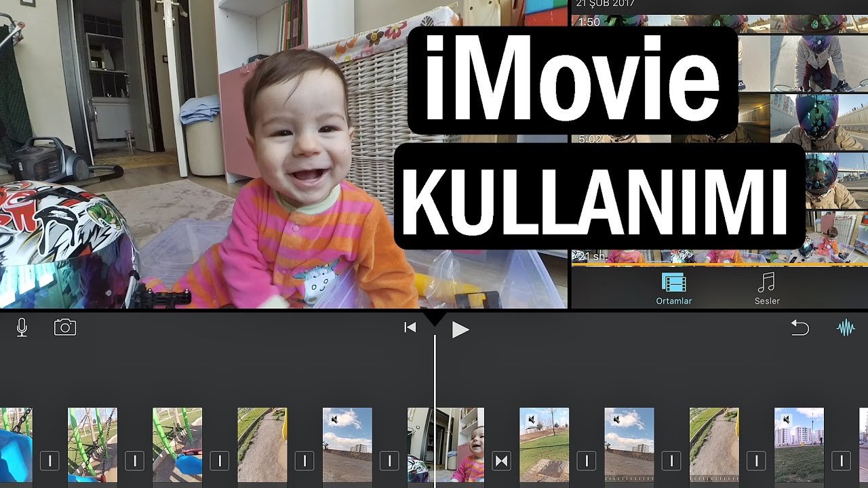Select transition after the swing chains clip

point(134,461)
